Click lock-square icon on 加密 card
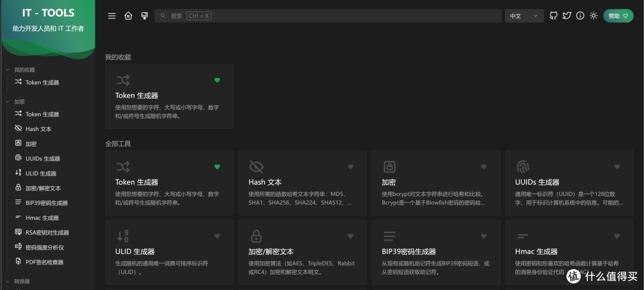The width and height of the screenshot is (644, 290). [389, 167]
